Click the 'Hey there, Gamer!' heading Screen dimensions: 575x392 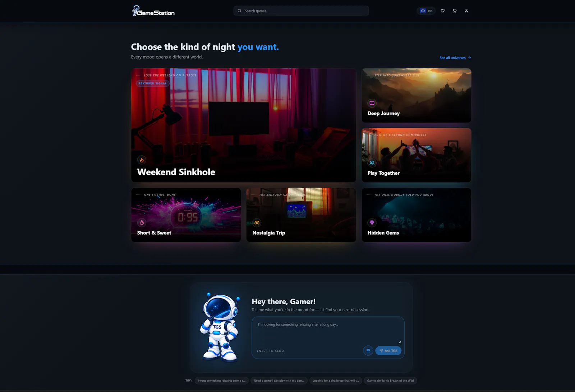click(284, 301)
